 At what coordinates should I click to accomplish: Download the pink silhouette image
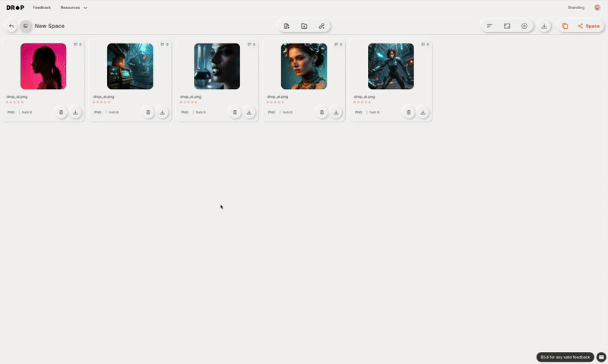[75, 112]
